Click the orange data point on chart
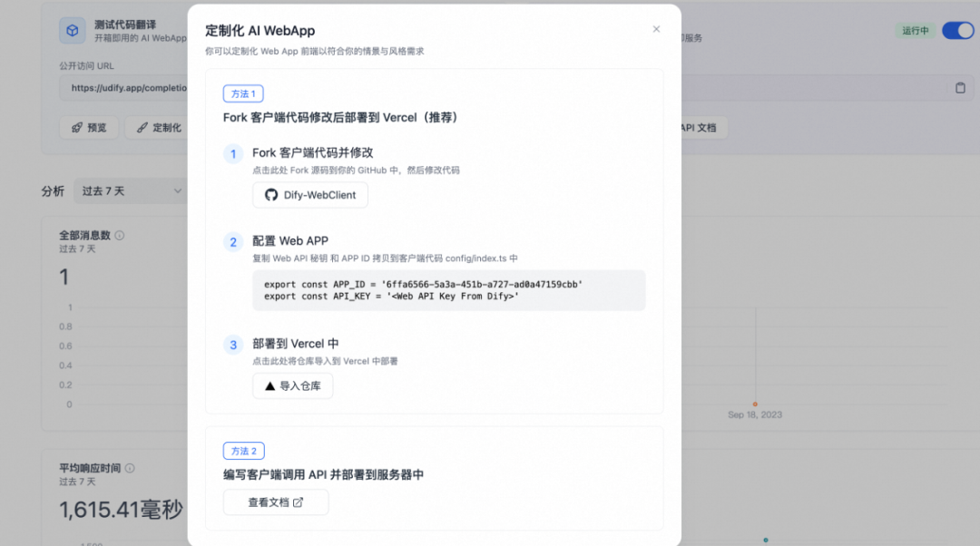Viewport: 980px width, 546px height. pyautogui.click(x=755, y=405)
